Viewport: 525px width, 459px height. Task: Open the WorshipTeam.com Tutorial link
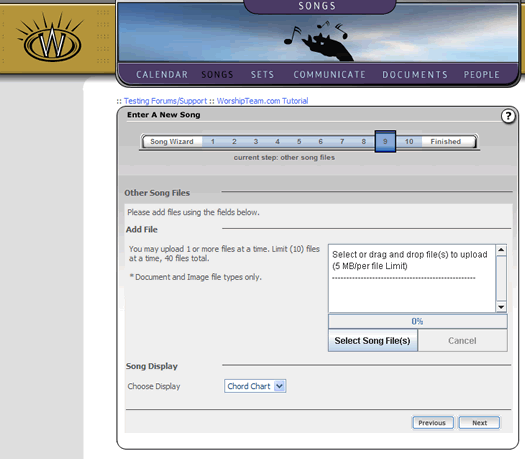[x=262, y=101]
